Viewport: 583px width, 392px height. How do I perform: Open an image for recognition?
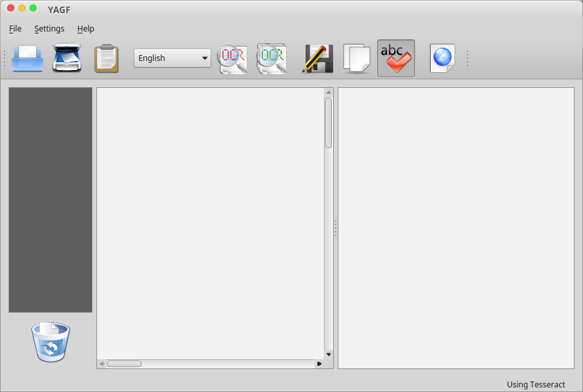26,58
